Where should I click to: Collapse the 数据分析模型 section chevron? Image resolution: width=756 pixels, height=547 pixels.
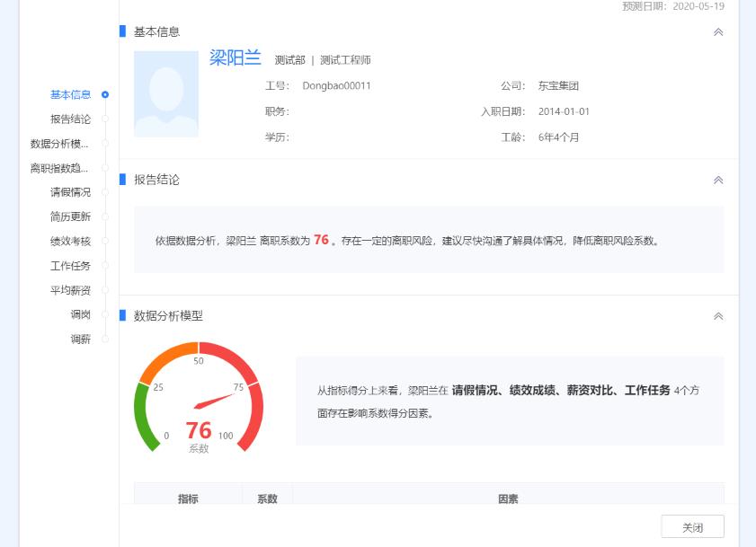pos(717,316)
